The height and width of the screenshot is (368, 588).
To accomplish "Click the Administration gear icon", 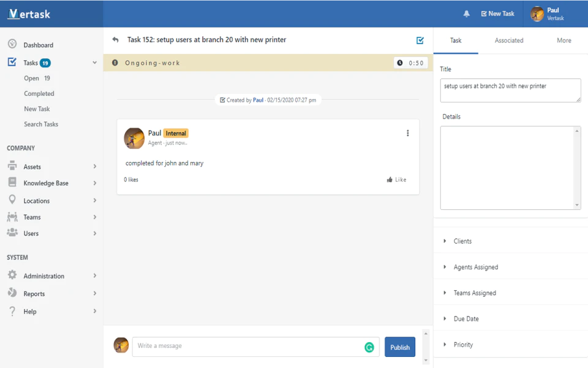I will [x=12, y=275].
